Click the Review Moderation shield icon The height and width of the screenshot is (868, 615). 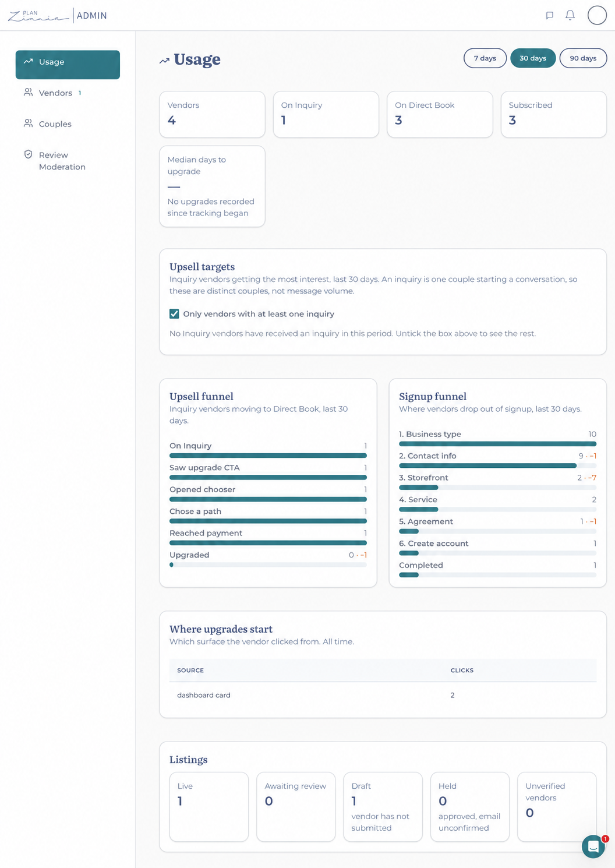[x=28, y=154]
